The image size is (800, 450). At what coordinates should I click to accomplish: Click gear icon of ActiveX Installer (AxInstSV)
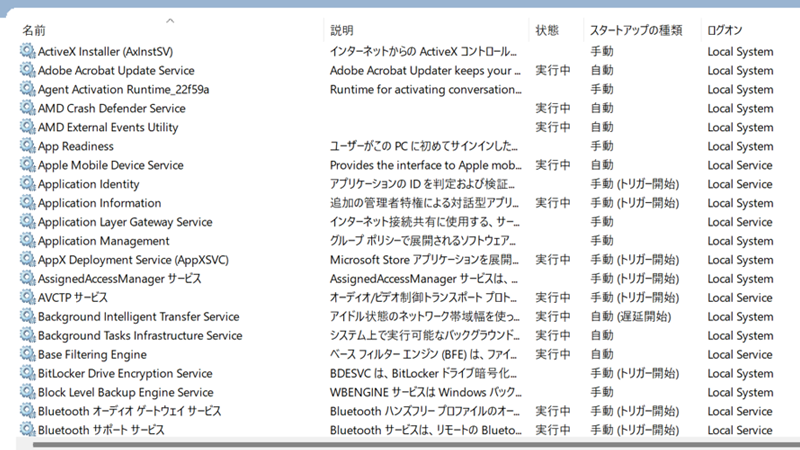[27, 51]
